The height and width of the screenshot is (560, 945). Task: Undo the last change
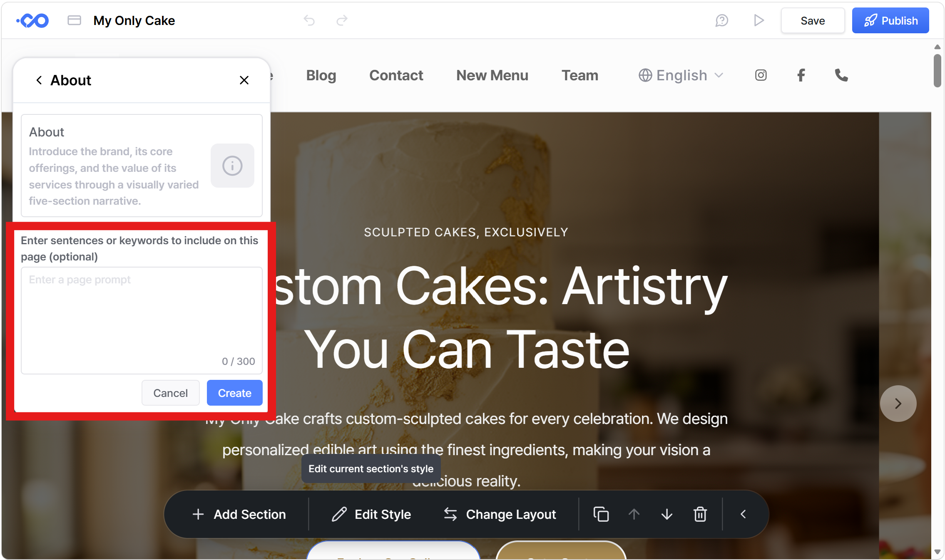tap(309, 20)
